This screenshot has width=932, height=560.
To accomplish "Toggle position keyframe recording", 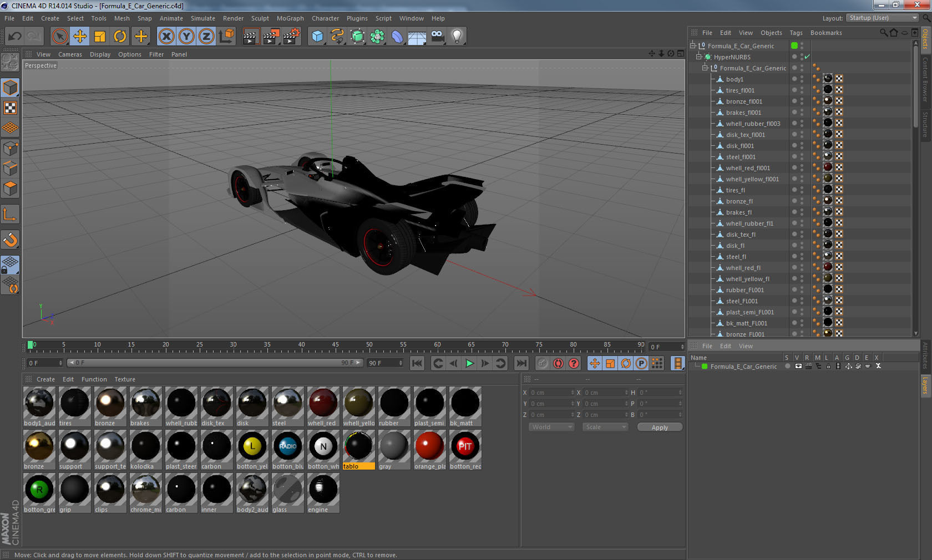I will (x=595, y=363).
